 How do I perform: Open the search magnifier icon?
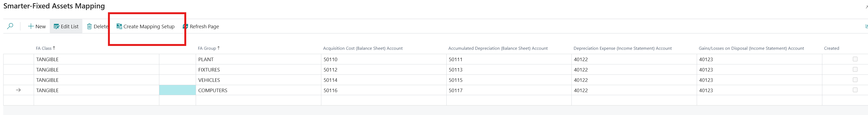tap(10, 26)
